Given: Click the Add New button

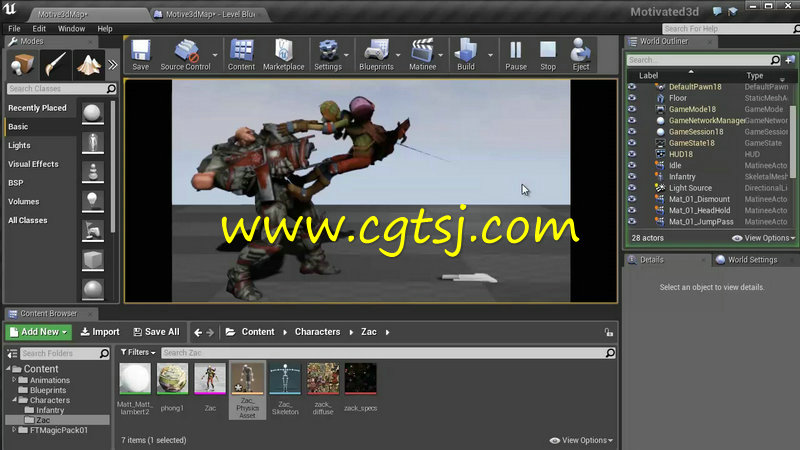Looking at the screenshot, I should [39, 332].
